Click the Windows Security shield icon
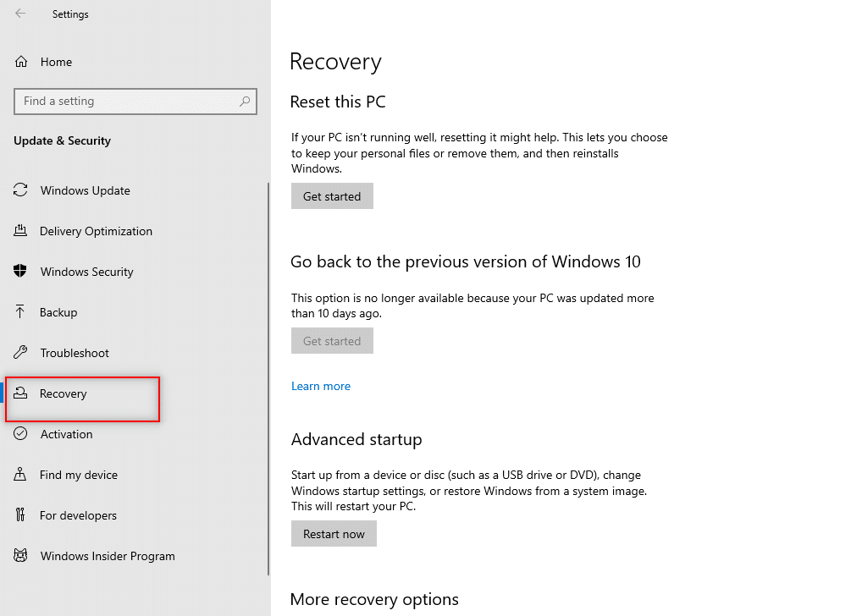The image size is (851, 616). [x=20, y=271]
